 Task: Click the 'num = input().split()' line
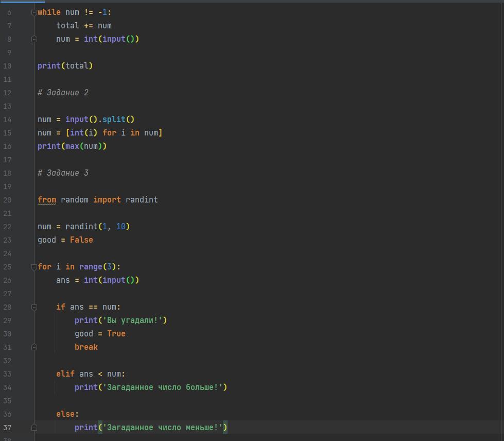click(x=86, y=120)
